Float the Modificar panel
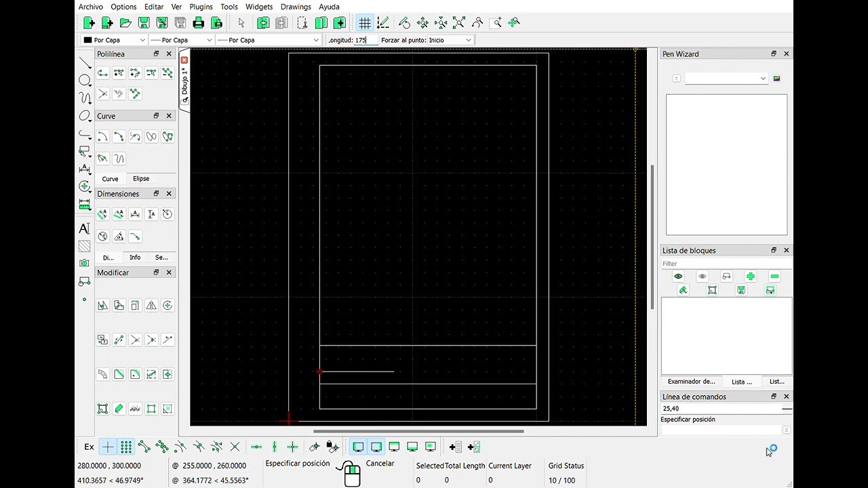868x488 pixels. (156, 272)
